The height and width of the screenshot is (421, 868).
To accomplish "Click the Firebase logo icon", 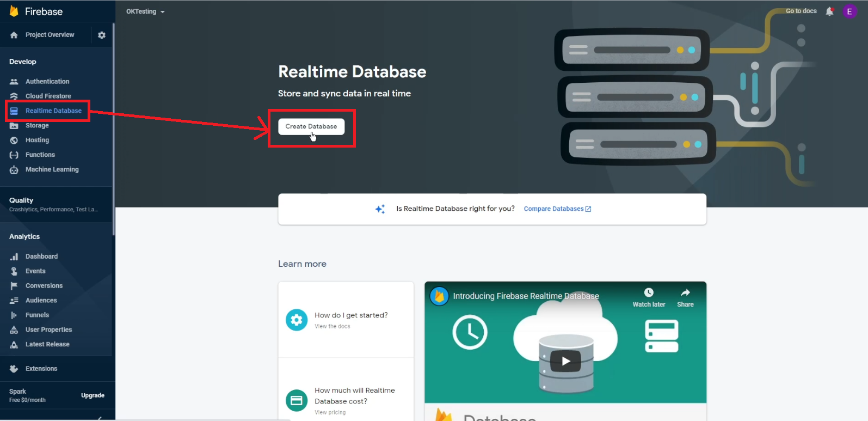I will coord(14,11).
